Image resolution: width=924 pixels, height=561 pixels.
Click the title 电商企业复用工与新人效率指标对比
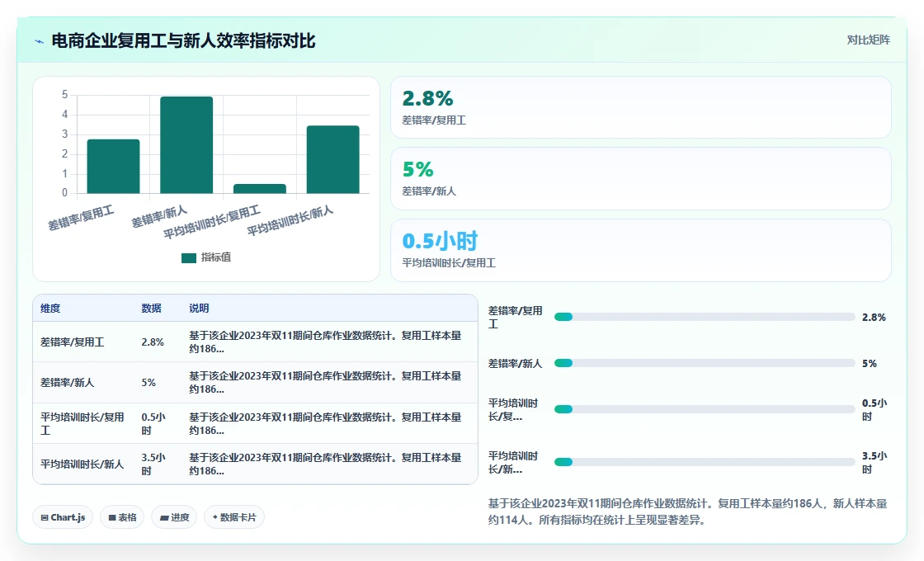tap(183, 40)
